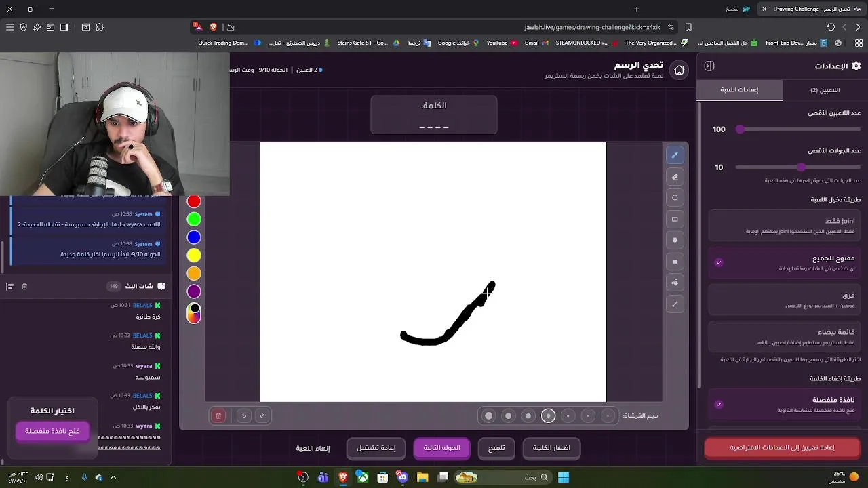This screenshot has height=488, width=868.
Task: Select the 'قائمة بيضاء' whitelist mode
Action: point(785,337)
